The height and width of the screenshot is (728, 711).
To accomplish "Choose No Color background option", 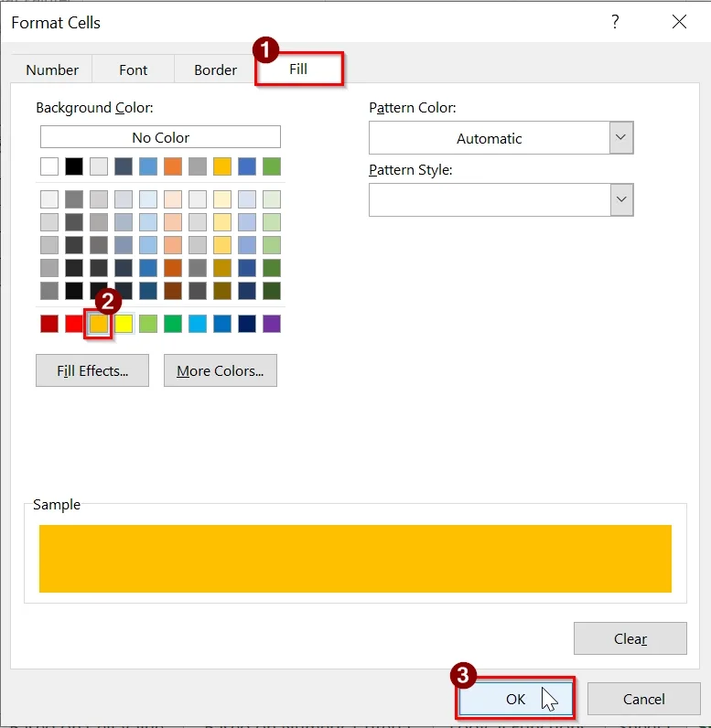I will click(x=160, y=137).
